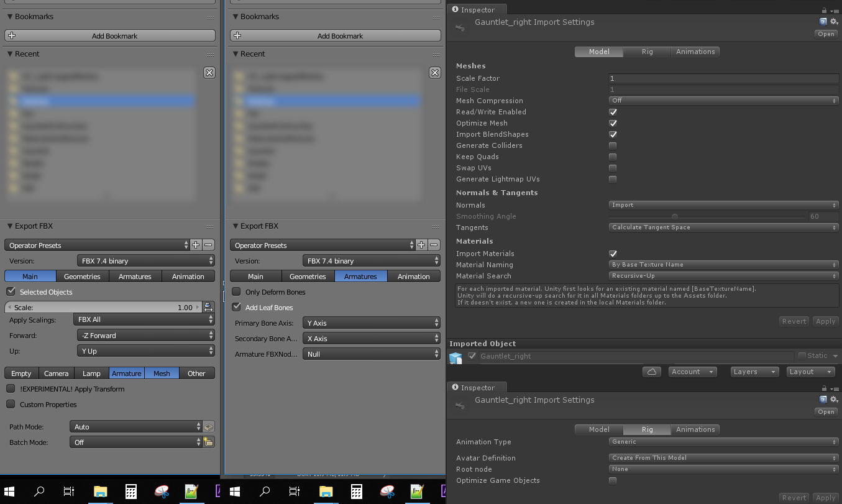Screen dimensions: 842x504
Task: Click the Scale Factor input field
Action: coord(723,78)
